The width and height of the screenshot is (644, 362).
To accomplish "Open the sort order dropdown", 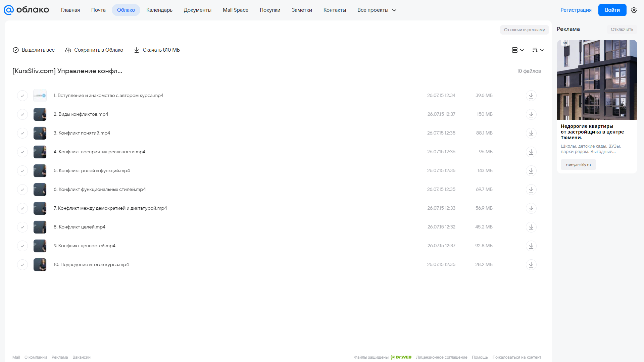I will tap(538, 50).
